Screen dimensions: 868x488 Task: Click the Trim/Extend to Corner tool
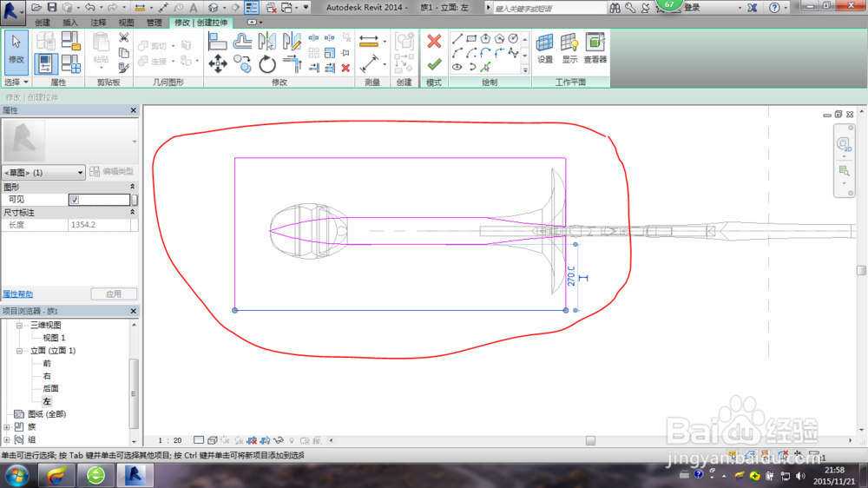tap(292, 64)
